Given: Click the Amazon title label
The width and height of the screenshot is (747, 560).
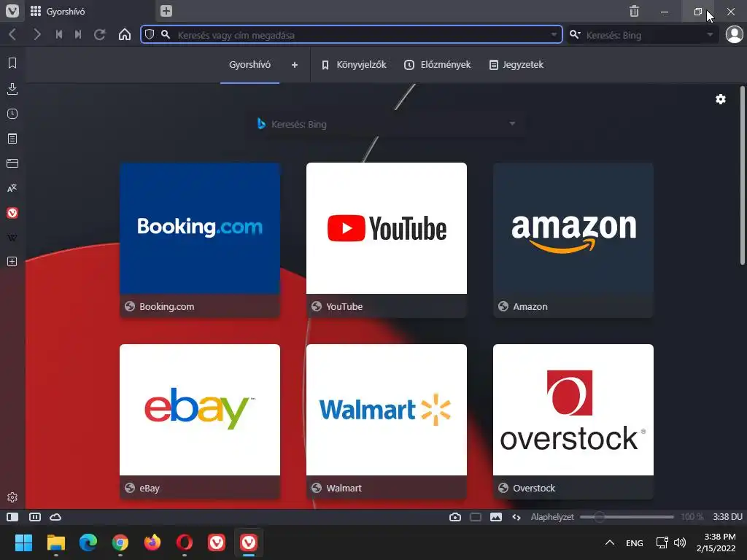Looking at the screenshot, I should click(530, 307).
